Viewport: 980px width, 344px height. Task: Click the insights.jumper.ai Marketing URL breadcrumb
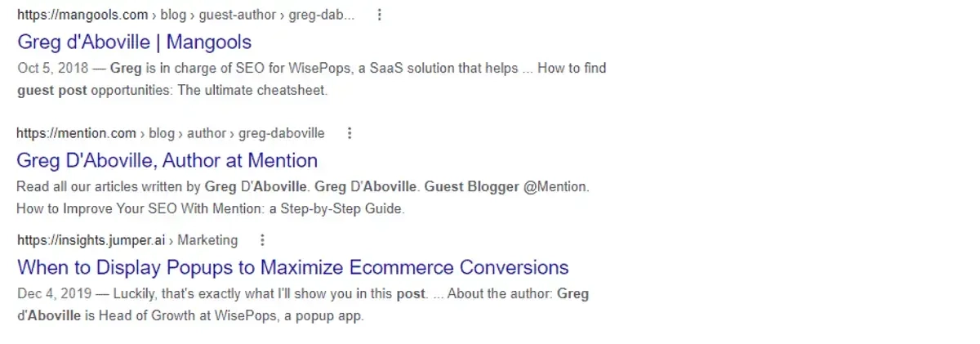127,240
